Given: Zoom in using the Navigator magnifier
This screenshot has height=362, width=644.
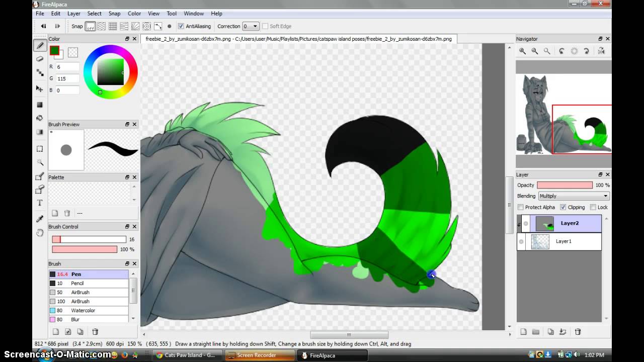Looking at the screenshot, I should [523, 51].
